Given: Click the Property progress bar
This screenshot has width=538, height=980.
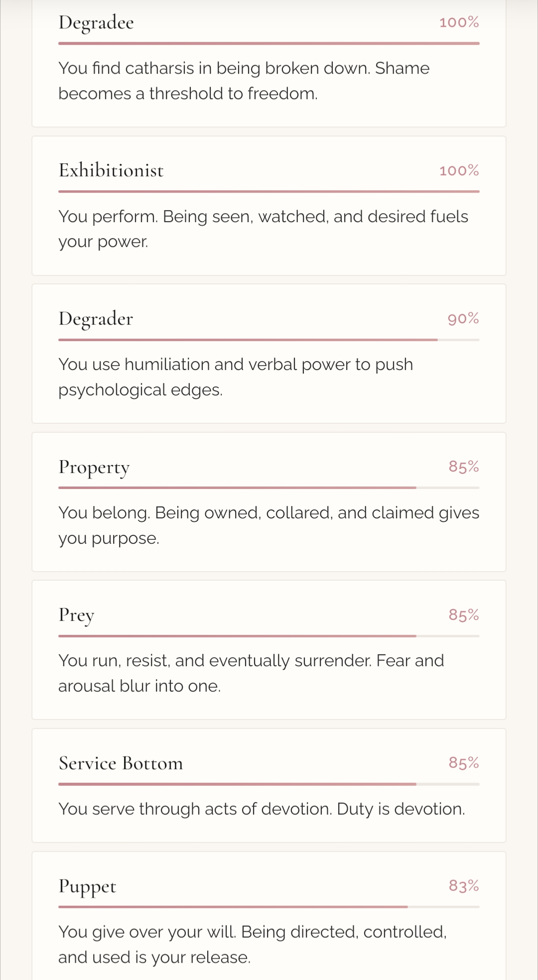Looking at the screenshot, I should (269, 488).
